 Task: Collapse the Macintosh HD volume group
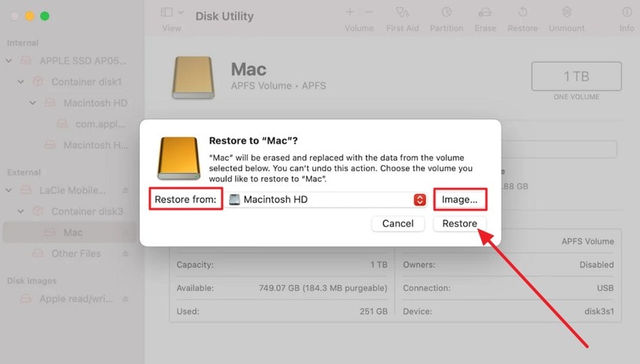click(32, 103)
